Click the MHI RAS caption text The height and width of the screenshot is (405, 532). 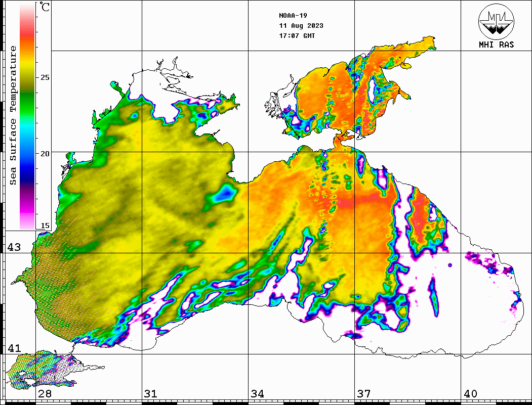click(496, 44)
